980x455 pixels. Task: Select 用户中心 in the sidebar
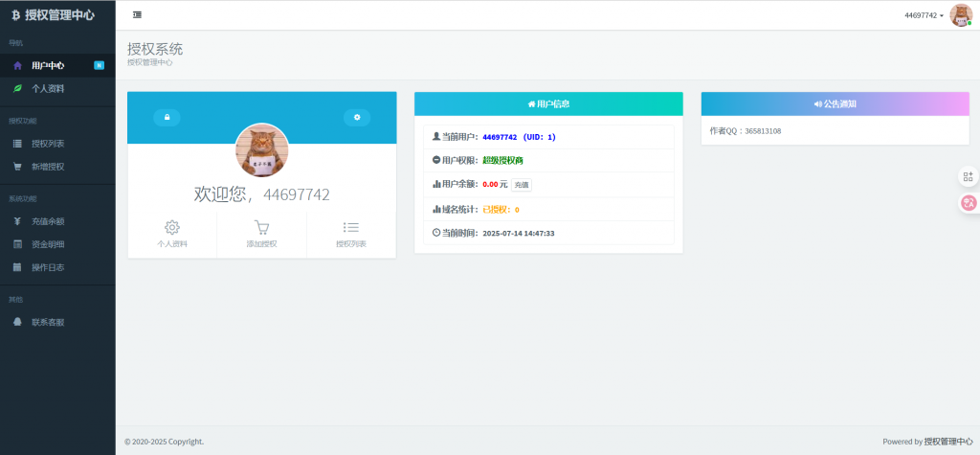coord(48,65)
